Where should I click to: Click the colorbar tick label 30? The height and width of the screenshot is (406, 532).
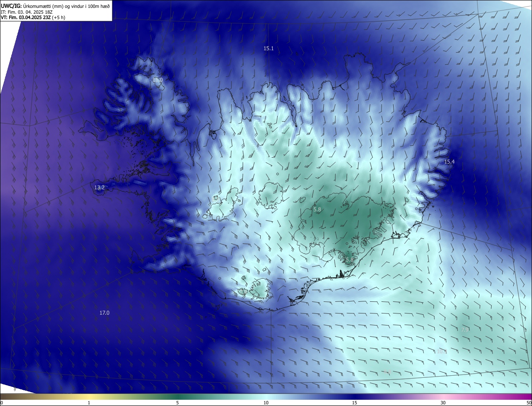click(443, 403)
